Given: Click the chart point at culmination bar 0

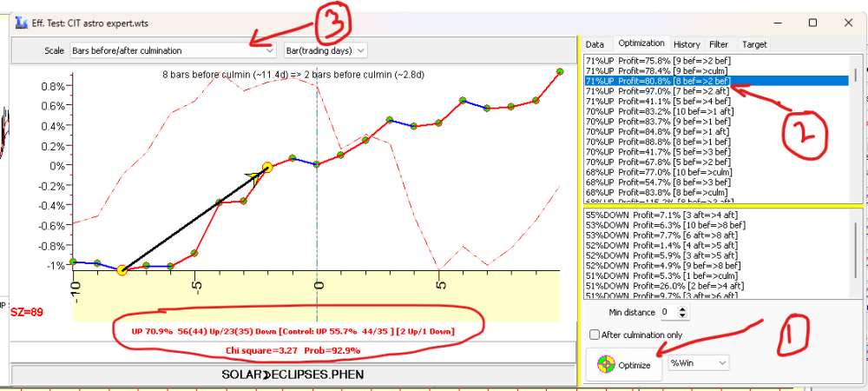Looking at the screenshot, I should click(317, 164).
